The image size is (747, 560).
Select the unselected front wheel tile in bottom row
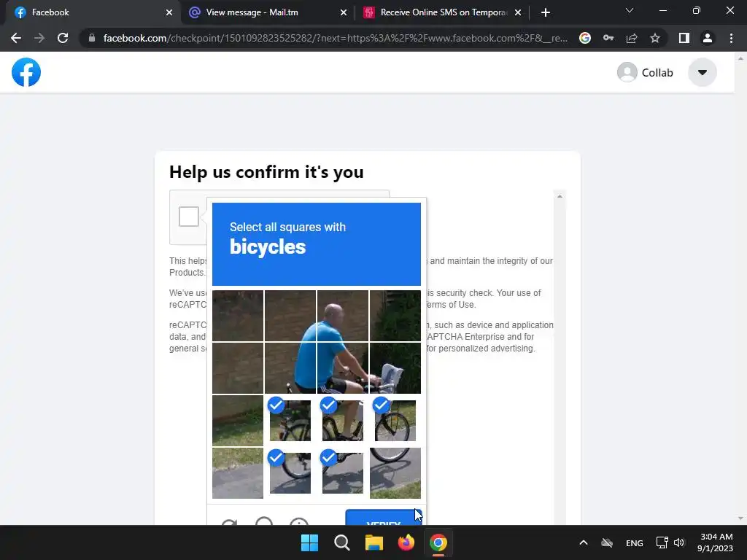[395, 472]
